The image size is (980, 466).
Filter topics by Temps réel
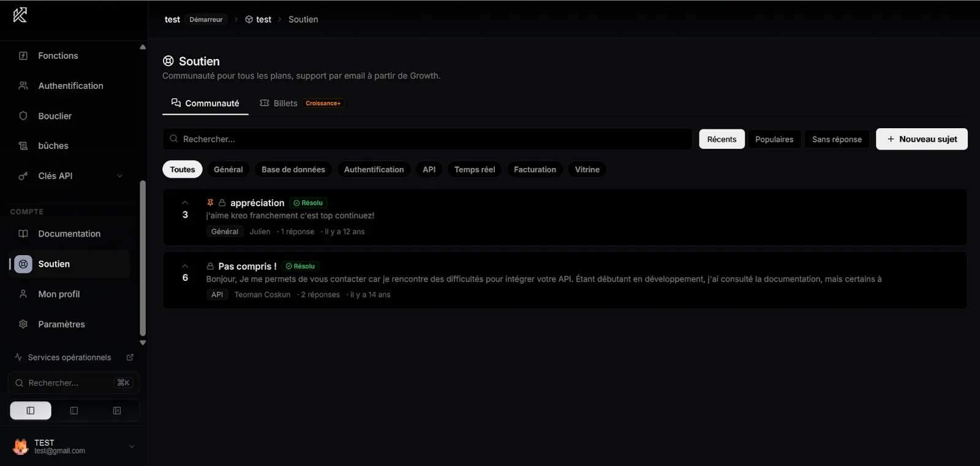[475, 169]
